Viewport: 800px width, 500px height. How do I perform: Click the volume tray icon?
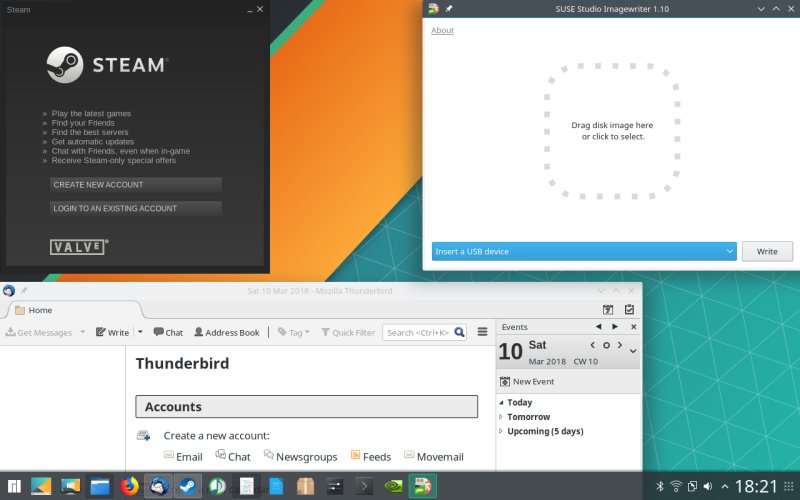708,487
